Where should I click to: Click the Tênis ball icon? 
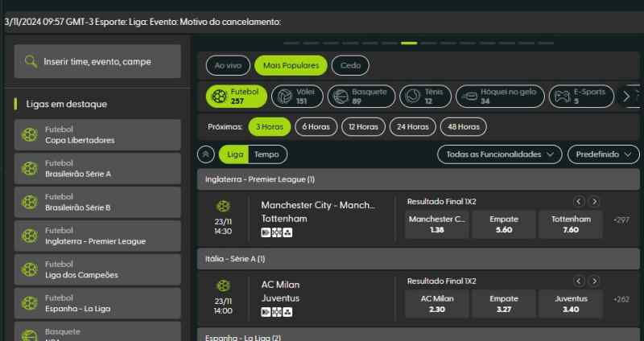(x=413, y=97)
